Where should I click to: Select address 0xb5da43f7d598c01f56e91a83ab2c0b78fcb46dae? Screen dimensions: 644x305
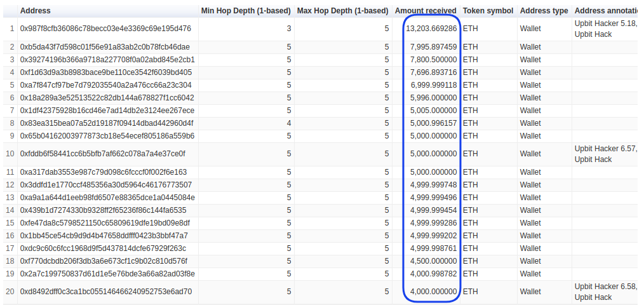click(x=105, y=47)
